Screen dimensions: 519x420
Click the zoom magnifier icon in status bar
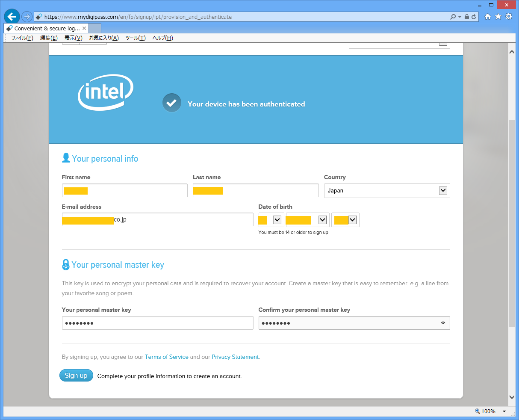coord(477,411)
